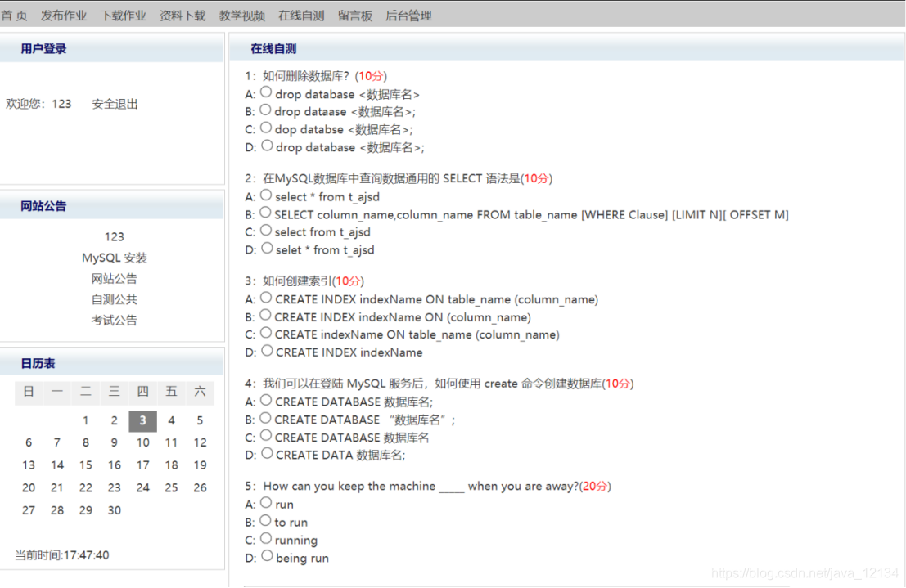Open the 自测公共 announcement
The height and width of the screenshot is (588, 906).
tap(115, 299)
